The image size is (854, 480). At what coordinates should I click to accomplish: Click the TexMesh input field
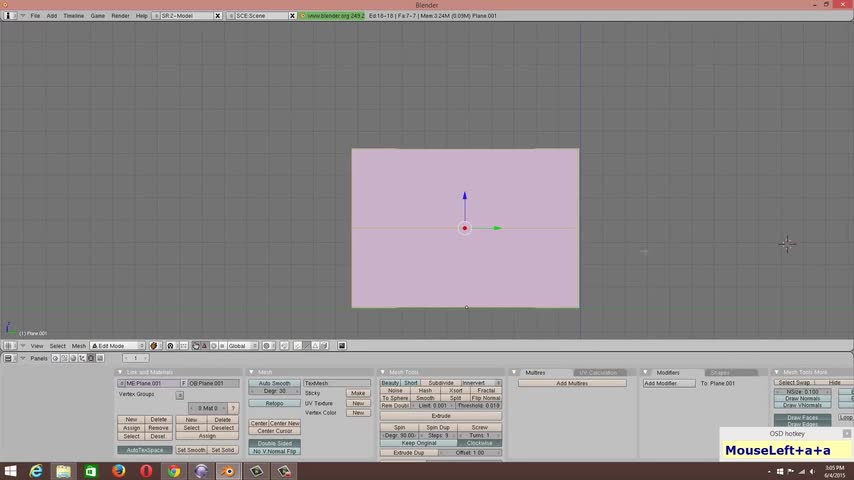[x=337, y=383]
